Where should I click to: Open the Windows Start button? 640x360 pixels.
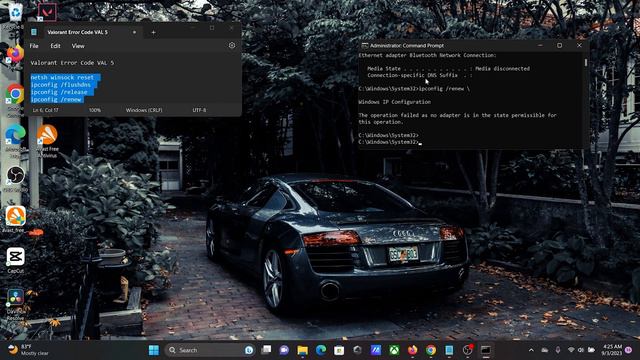154,350
